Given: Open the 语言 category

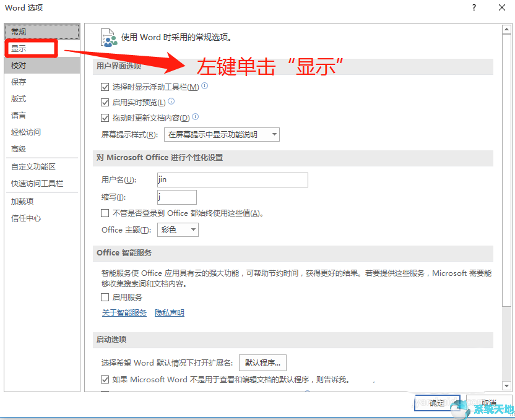Looking at the screenshot, I should [42, 116].
